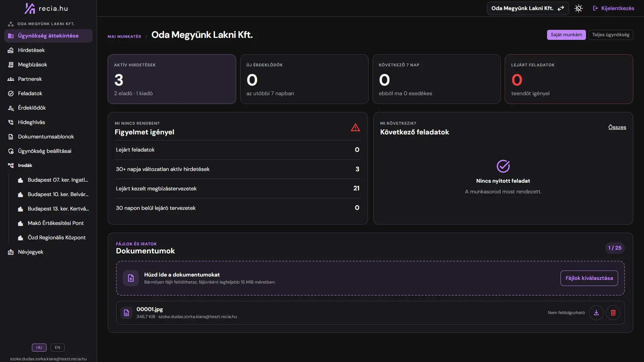Click the warning triangle in Figyelmet igényel

coord(356,127)
